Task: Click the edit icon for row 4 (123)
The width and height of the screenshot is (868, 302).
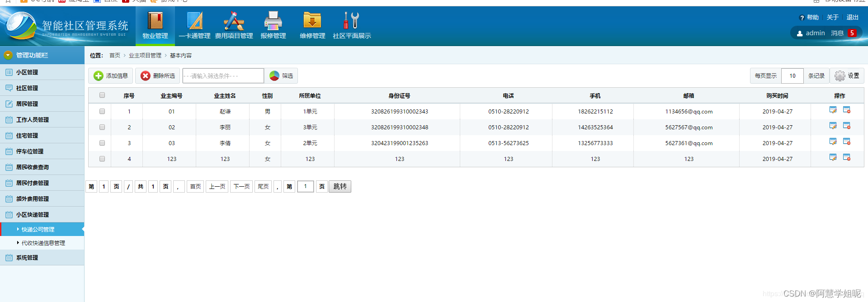Action: pyautogui.click(x=833, y=157)
